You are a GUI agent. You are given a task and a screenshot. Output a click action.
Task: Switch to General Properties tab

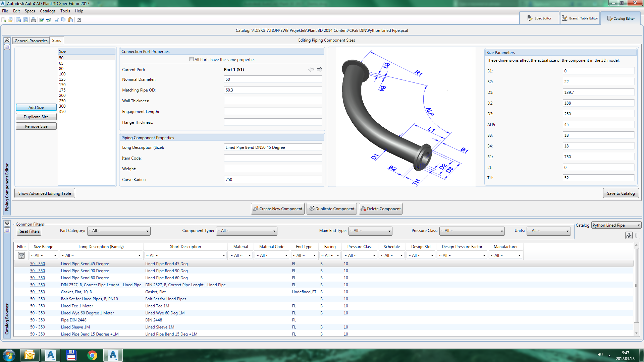(31, 41)
